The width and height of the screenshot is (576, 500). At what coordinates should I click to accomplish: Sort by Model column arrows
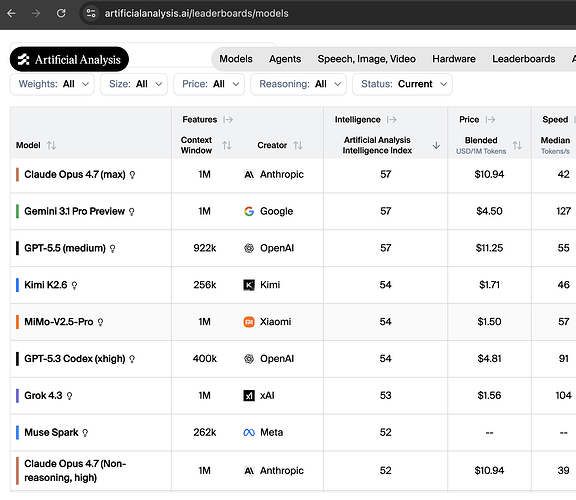pos(51,145)
